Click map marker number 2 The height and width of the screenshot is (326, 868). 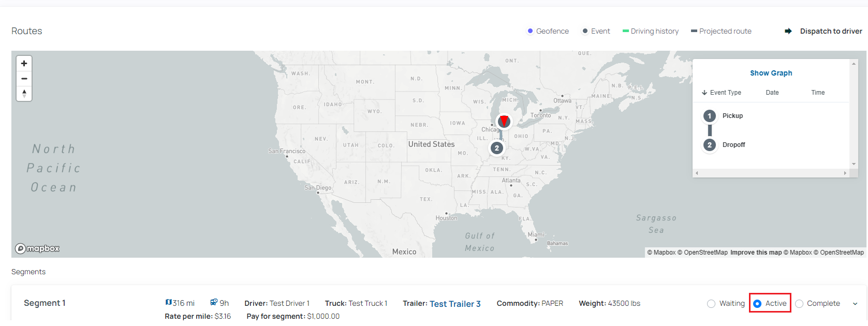pos(497,148)
